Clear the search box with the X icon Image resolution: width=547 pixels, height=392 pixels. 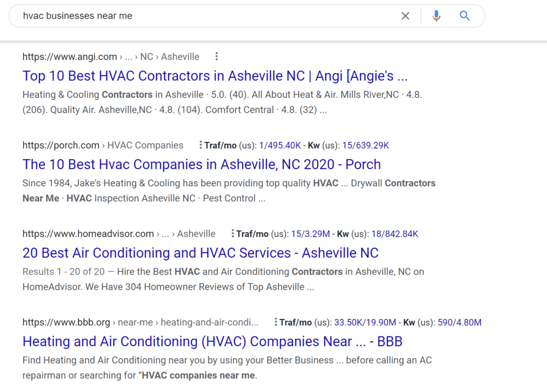point(405,15)
